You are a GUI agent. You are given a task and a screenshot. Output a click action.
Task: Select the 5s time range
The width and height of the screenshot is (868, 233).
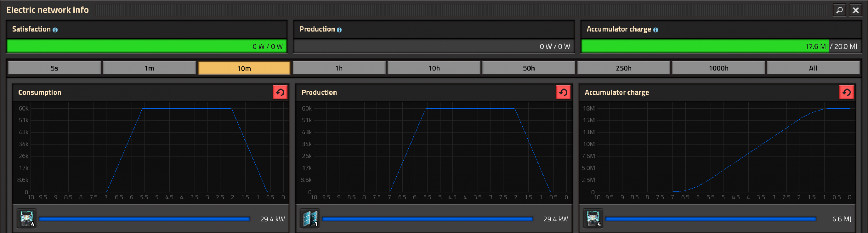coord(54,68)
